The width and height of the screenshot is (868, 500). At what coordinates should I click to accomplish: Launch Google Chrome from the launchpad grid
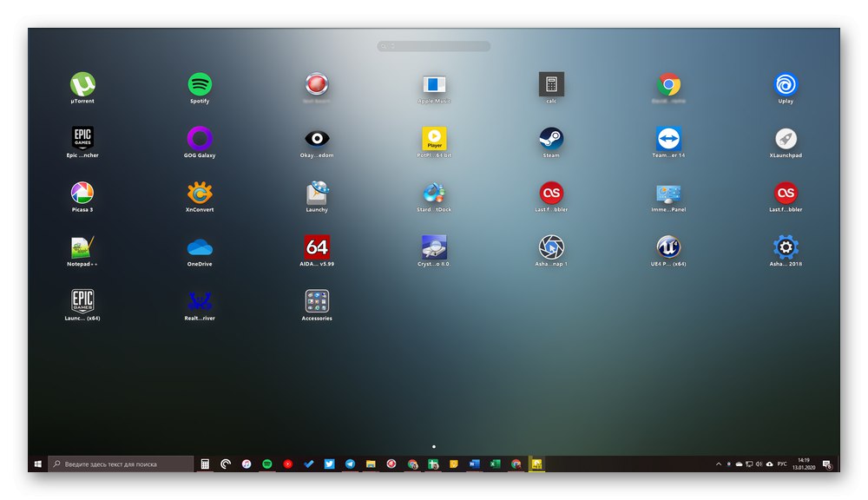tap(668, 85)
